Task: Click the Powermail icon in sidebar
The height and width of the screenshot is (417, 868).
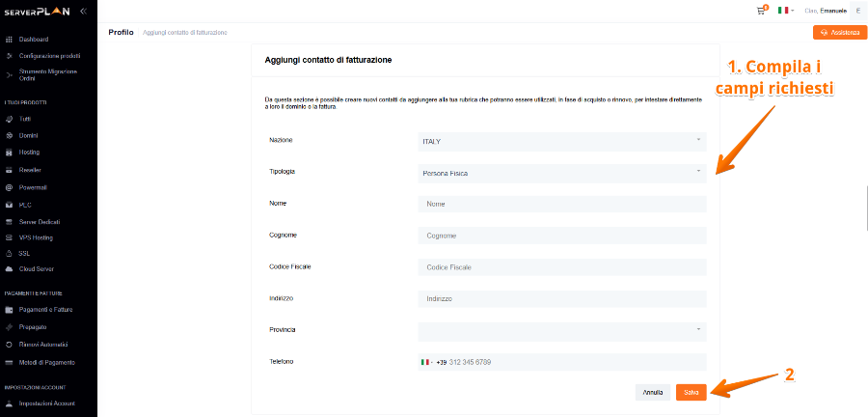Action: (x=9, y=187)
